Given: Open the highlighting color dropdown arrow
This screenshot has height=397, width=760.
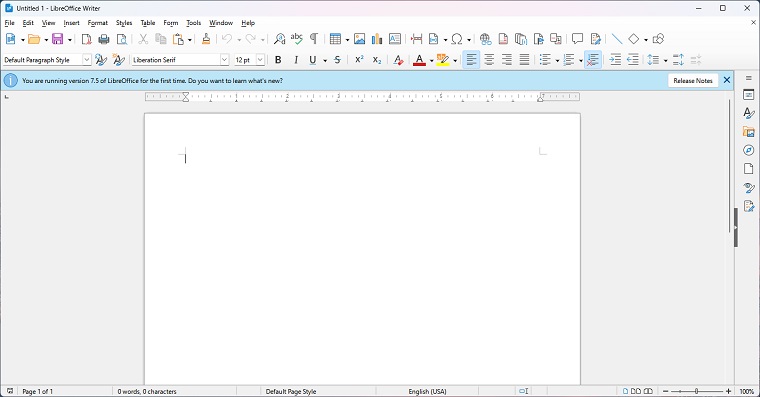Looking at the screenshot, I should point(455,61).
